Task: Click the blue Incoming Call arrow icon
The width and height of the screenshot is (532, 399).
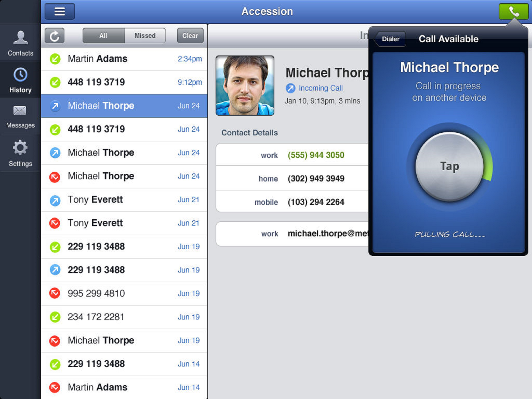Action: (291, 88)
